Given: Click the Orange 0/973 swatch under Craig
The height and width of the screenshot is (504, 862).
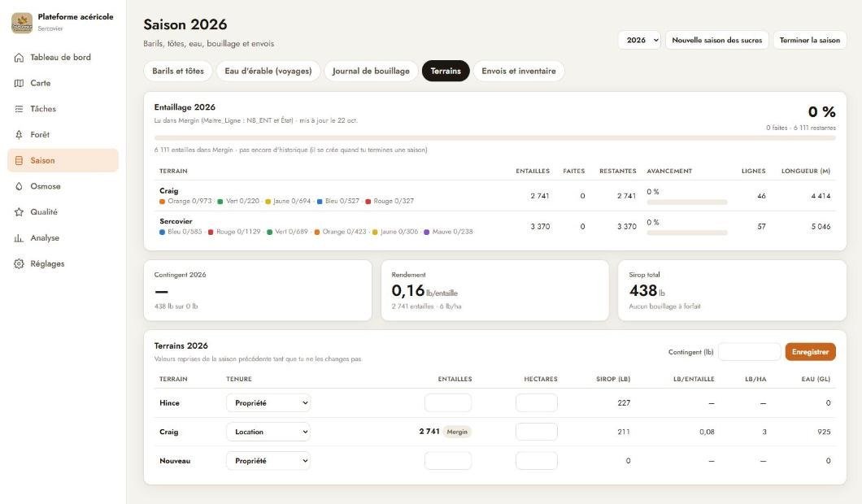Looking at the screenshot, I should click(x=162, y=202).
